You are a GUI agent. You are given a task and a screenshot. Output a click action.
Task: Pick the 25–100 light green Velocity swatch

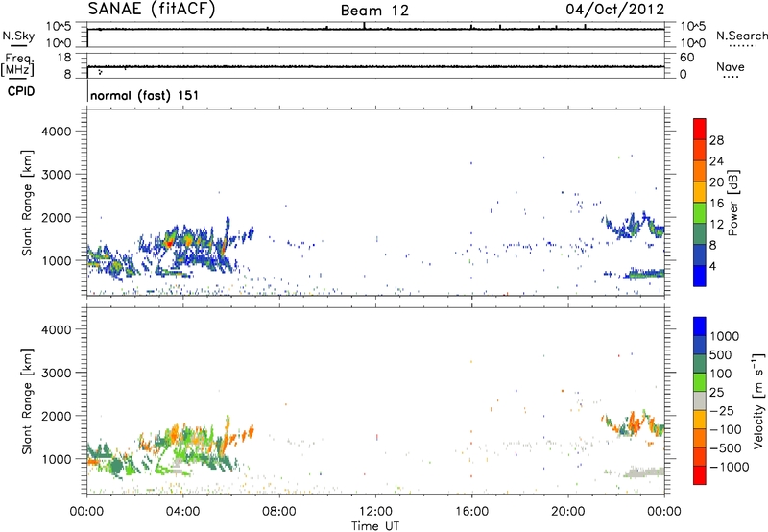(700, 382)
